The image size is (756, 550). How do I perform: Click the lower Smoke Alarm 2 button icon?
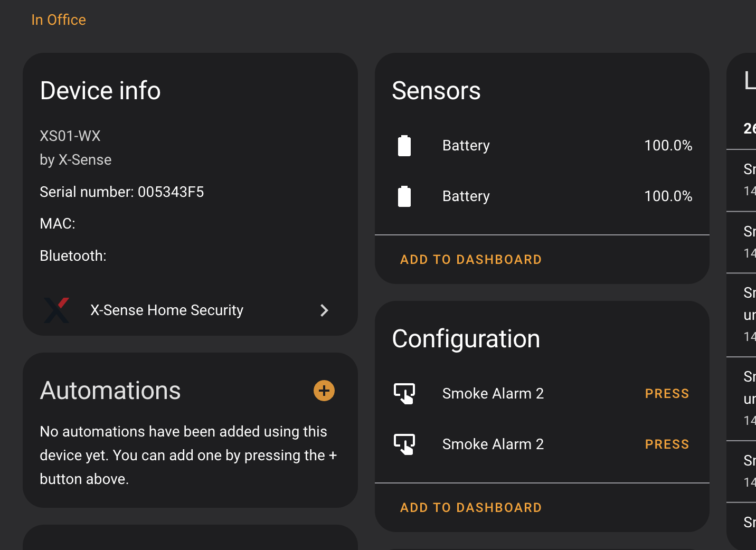click(404, 444)
